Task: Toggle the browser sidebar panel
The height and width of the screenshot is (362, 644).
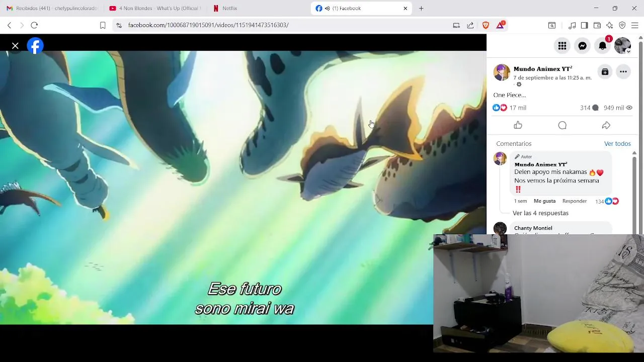Action: coord(584,25)
